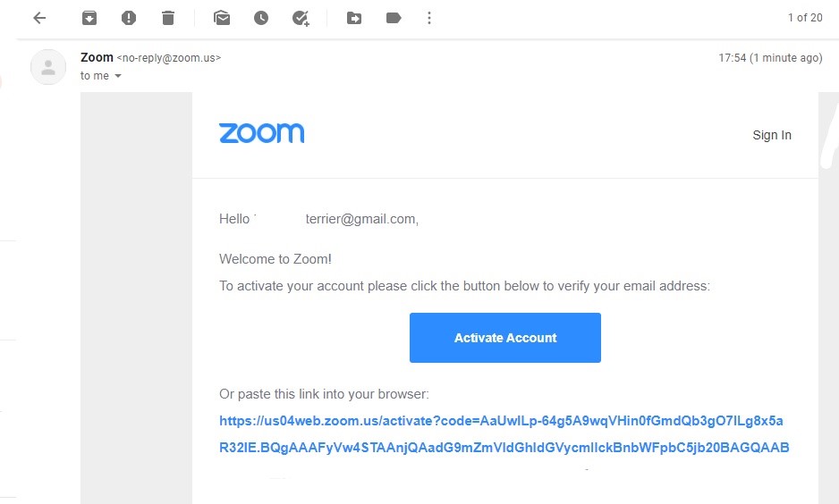Mark the email as unread
Image resolution: width=839 pixels, height=504 pixels.
pos(222,18)
